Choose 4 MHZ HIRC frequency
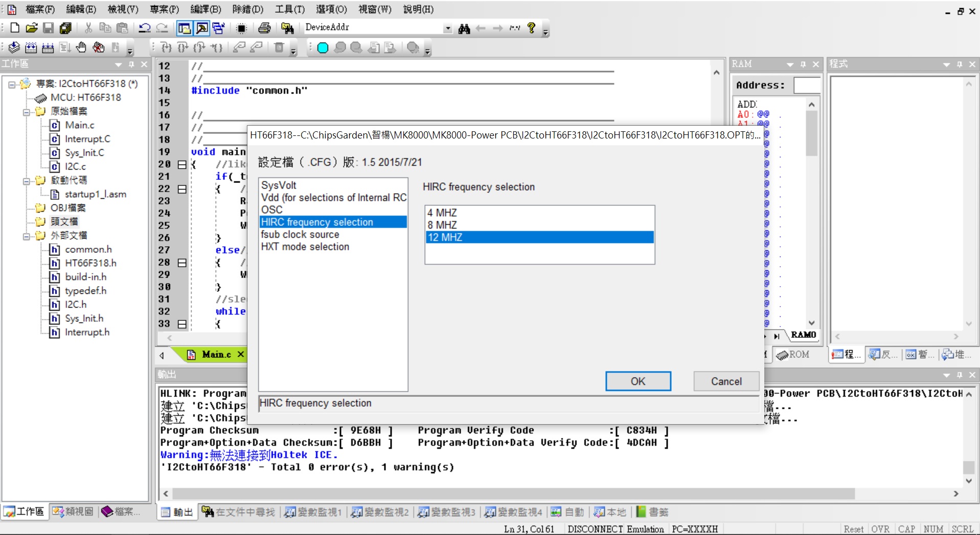The image size is (980, 535). click(x=540, y=213)
